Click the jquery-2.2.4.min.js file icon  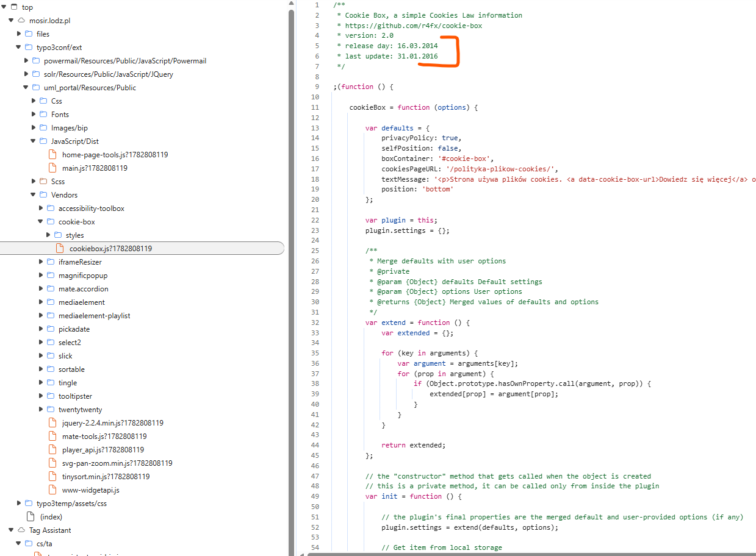52,422
